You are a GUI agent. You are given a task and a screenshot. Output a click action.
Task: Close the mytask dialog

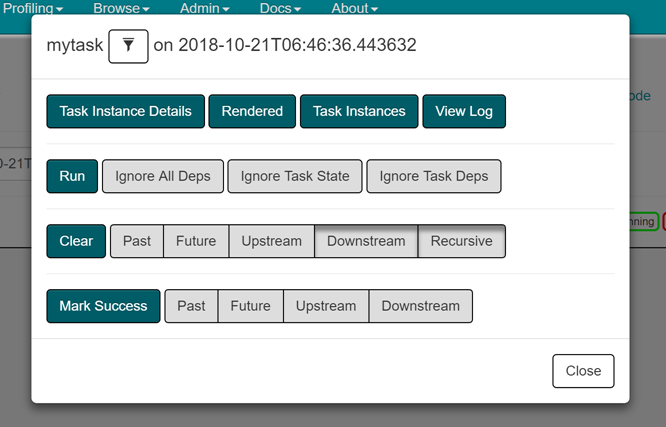pyautogui.click(x=583, y=371)
